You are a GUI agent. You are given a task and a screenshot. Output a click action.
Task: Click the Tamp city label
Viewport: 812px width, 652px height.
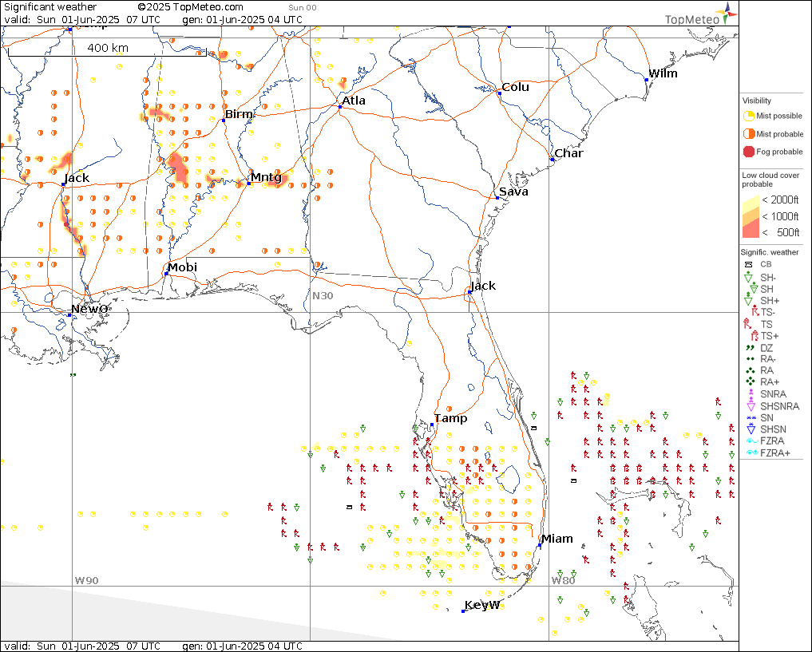pyautogui.click(x=450, y=418)
